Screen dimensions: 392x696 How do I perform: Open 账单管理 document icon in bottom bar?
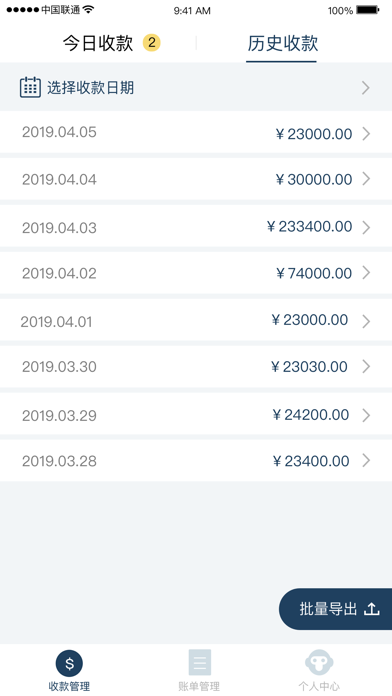point(199,663)
